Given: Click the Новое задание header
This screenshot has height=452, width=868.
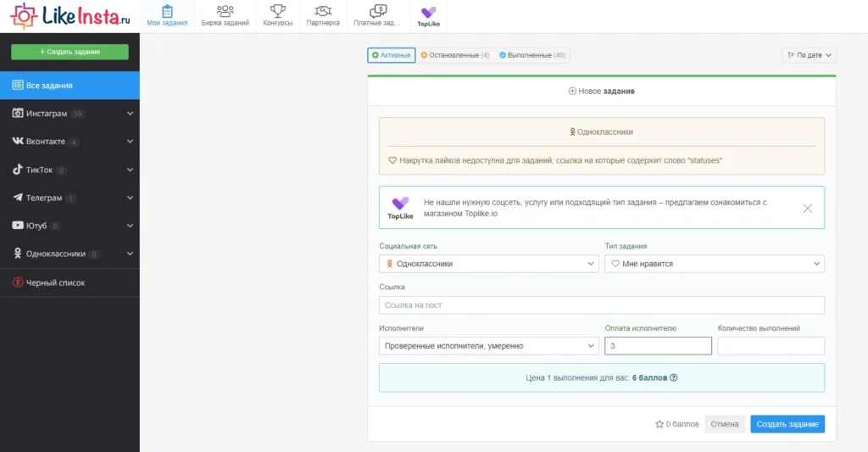Looking at the screenshot, I should [x=602, y=92].
